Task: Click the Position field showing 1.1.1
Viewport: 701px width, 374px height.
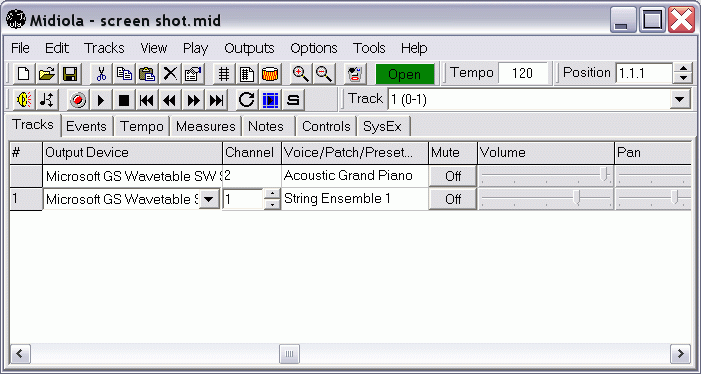Action: [x=643, y=73]
